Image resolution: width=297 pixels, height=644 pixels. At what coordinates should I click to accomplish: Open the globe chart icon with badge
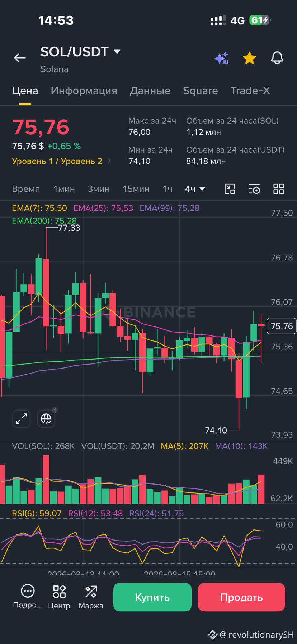coord(46,419)
